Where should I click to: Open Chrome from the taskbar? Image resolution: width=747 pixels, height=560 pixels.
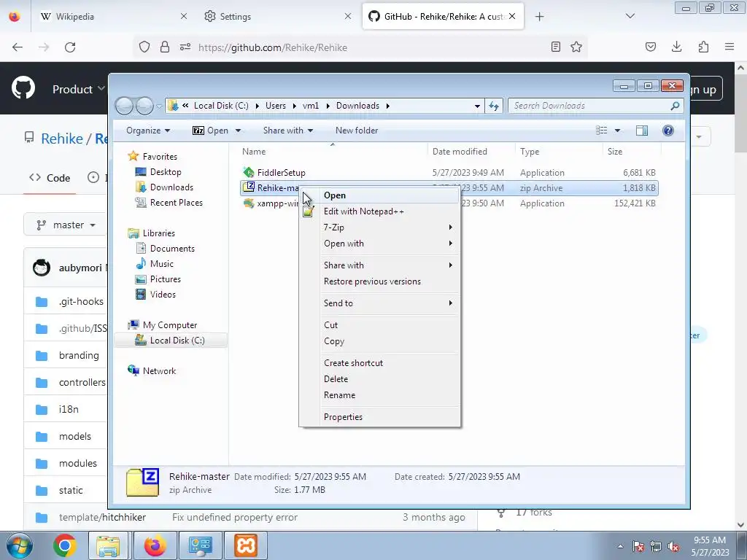(65, 545)
